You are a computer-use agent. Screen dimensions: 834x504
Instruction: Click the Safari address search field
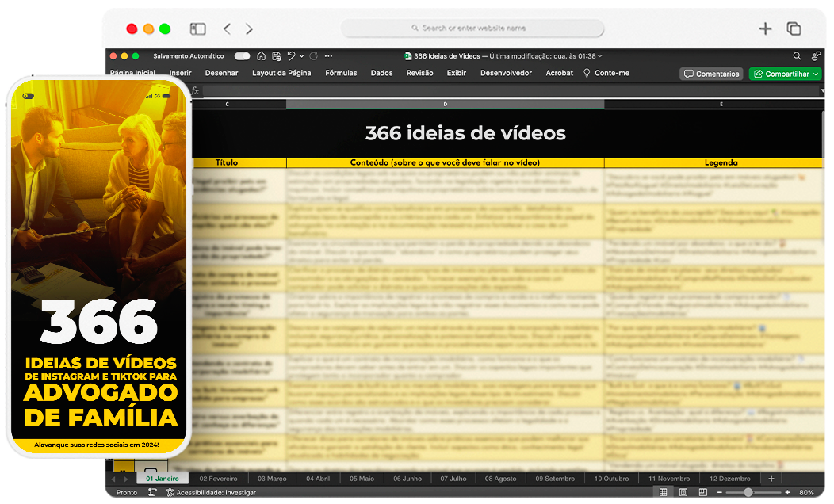tap(472, 29)
